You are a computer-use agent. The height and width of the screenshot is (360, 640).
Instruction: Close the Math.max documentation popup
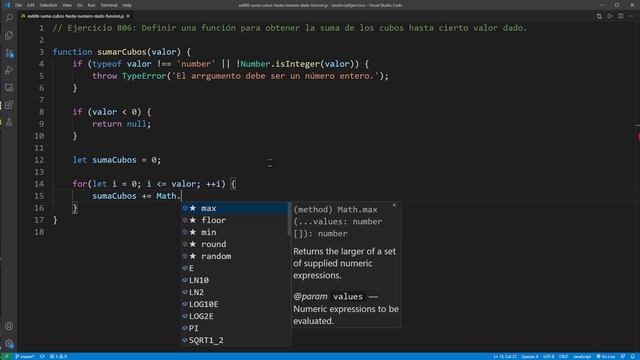(x=394, y=205)
